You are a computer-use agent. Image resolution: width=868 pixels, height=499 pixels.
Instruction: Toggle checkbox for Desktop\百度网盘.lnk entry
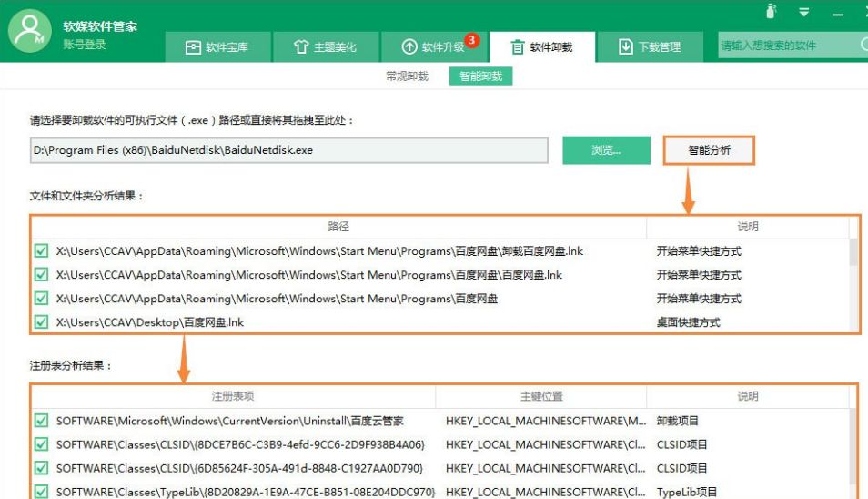coord(41,321)
